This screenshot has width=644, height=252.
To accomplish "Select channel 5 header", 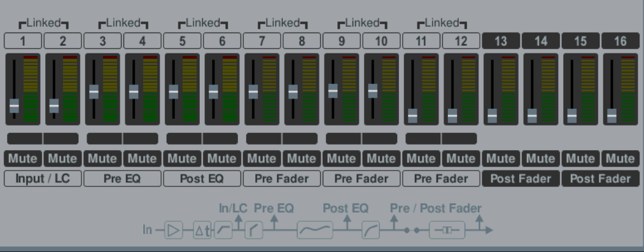I will (182, 41).
